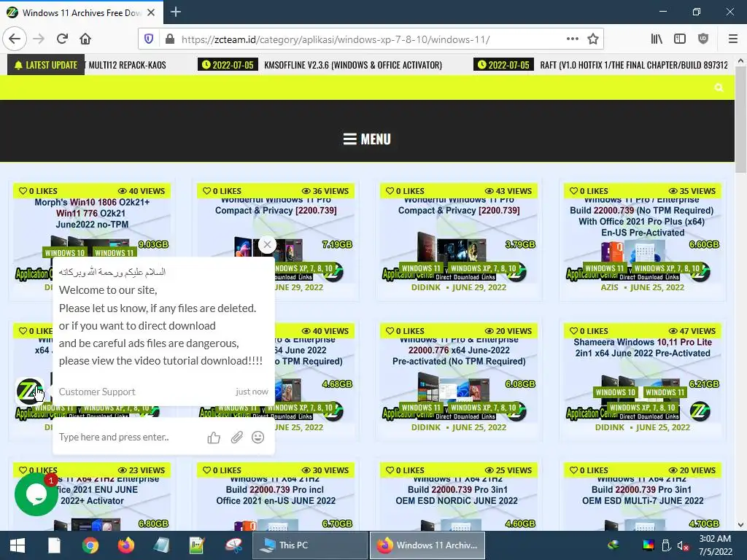Open Firefox pinned taskbar icon

[x=126, y=545]
